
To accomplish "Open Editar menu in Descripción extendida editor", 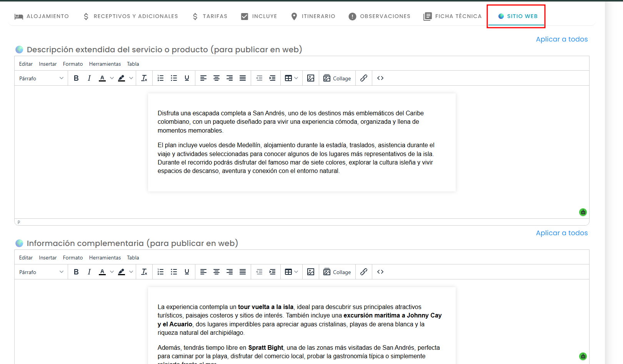I will 26,64.
